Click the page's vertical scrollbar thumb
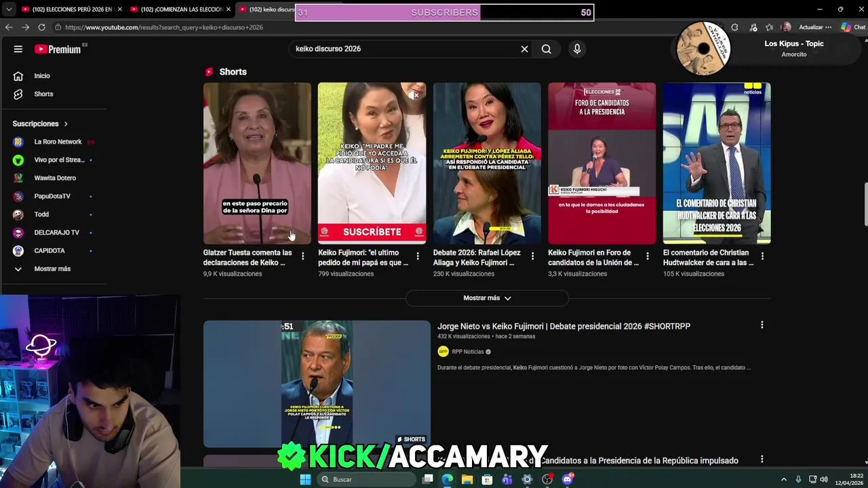868x488 pixels. (x=865, y=204)
